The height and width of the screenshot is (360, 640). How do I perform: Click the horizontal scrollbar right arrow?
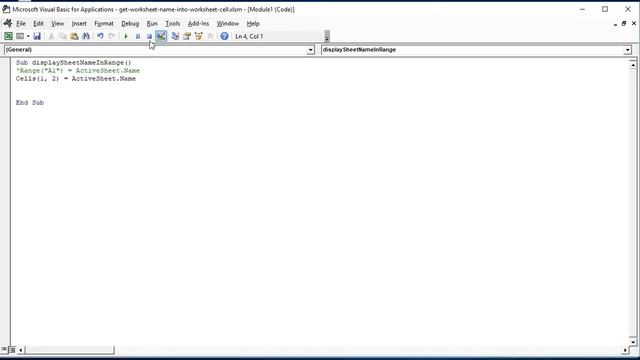[625, 350]
